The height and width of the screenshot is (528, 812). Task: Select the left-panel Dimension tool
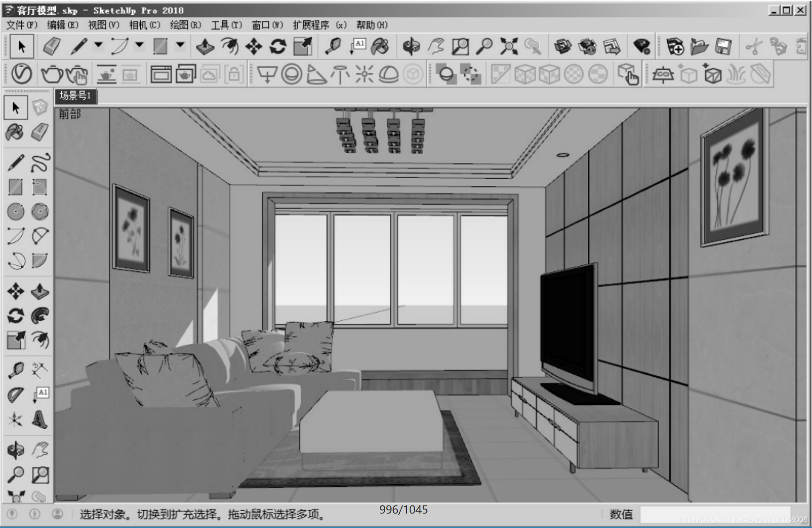(40, 371)
